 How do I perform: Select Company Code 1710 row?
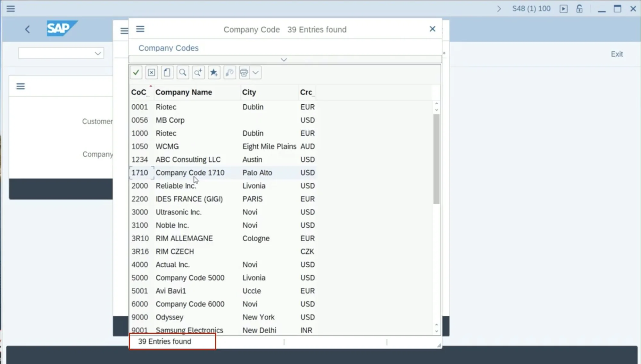223,173
